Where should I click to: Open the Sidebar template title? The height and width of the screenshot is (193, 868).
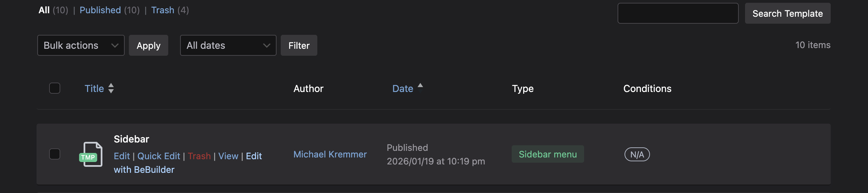pyautogui.click(x=131, y=139)
